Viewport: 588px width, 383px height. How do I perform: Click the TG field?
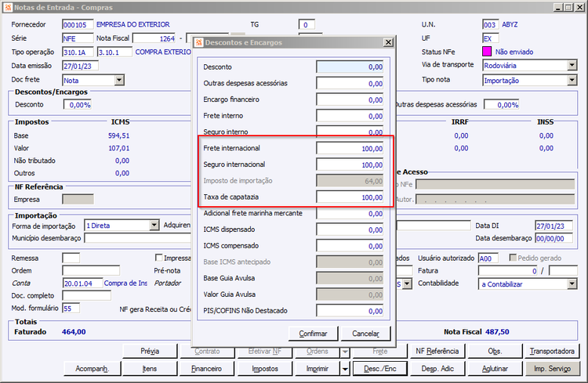coord(307,25)
